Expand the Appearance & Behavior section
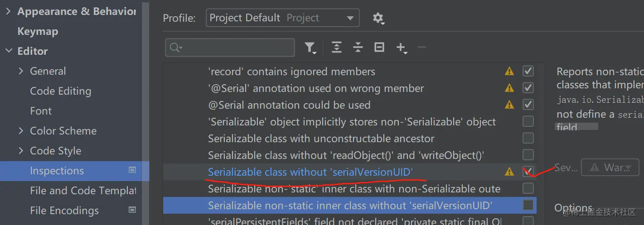This screenshot has height=225, width=644. (x=8, y=11)
